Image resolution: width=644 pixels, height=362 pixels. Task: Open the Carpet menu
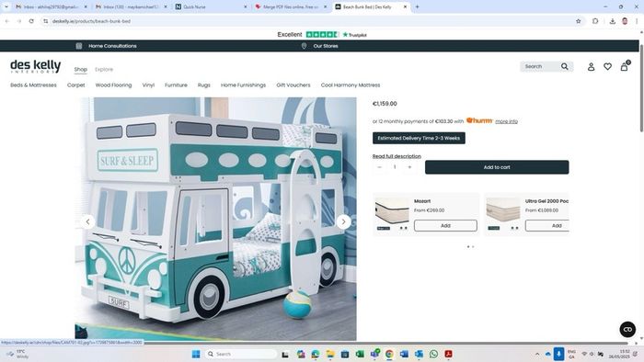(x=76, y=85)
